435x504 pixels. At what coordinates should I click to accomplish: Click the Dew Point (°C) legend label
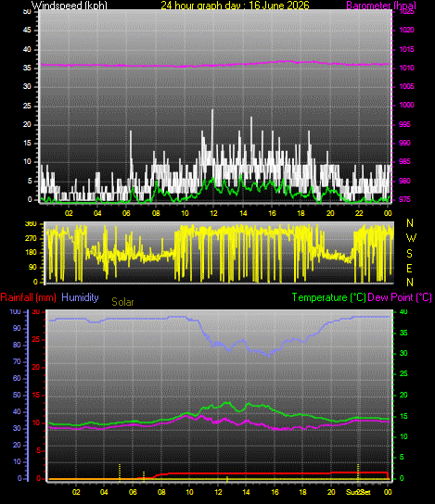[x=400, y=297]
